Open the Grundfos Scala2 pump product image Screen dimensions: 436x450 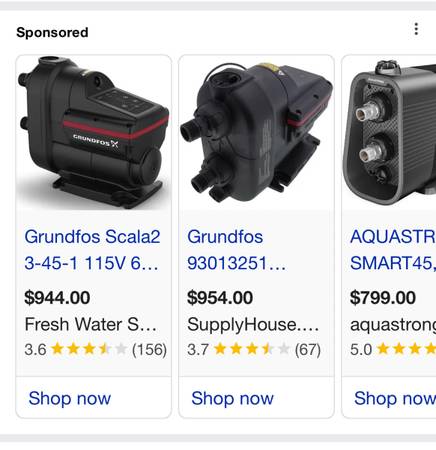94,133
